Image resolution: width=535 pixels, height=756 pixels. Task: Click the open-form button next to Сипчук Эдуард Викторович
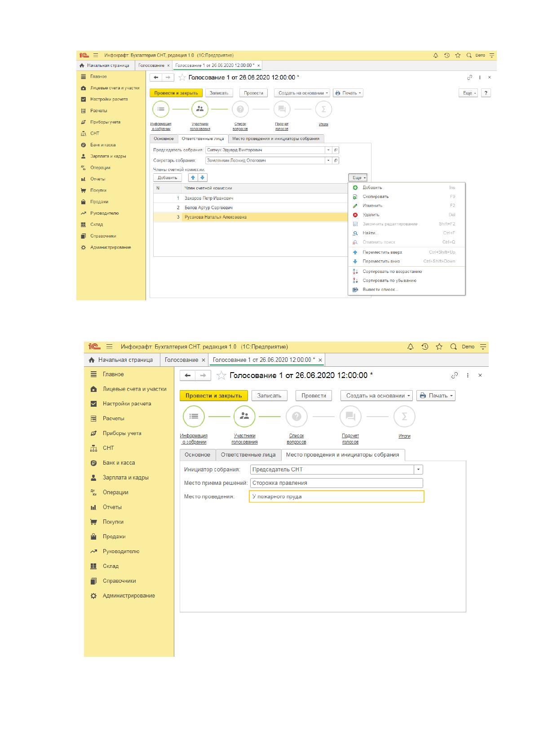(x=336, y=150)
